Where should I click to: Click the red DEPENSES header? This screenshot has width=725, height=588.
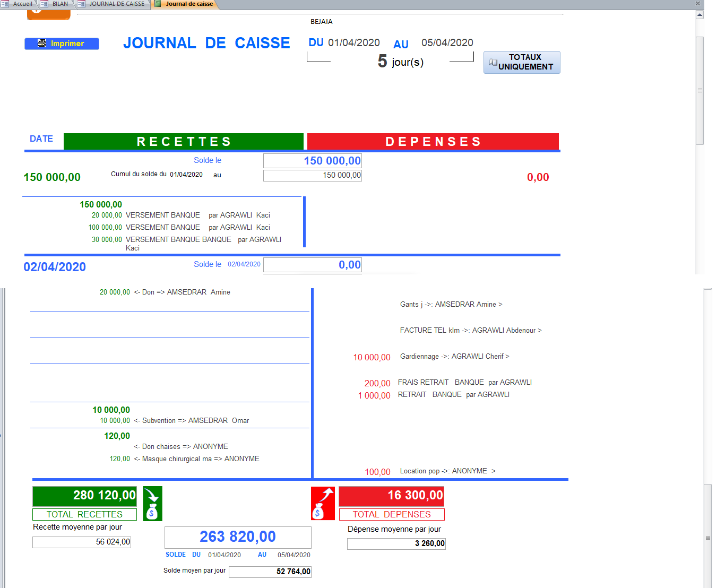[433, 142]
